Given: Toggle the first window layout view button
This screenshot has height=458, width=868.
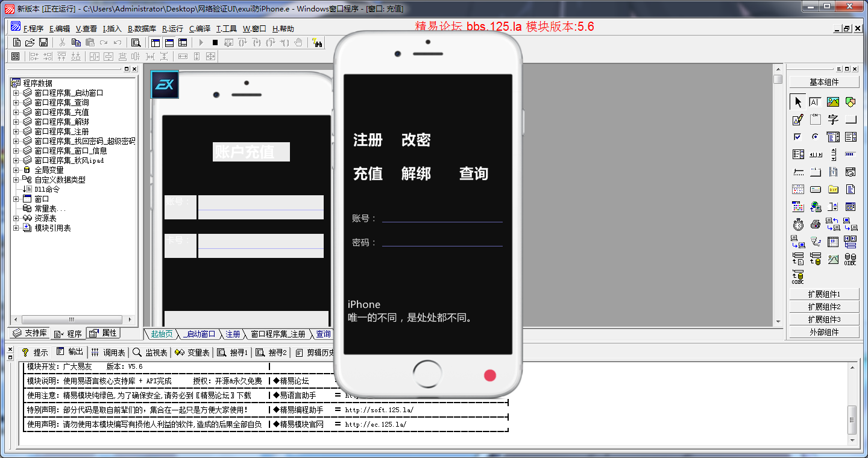Looking at the screenshot, I should (x=156, y=42).
